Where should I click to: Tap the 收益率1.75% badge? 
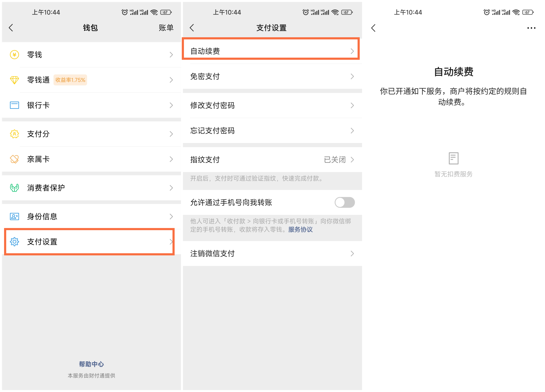(70, 80)
